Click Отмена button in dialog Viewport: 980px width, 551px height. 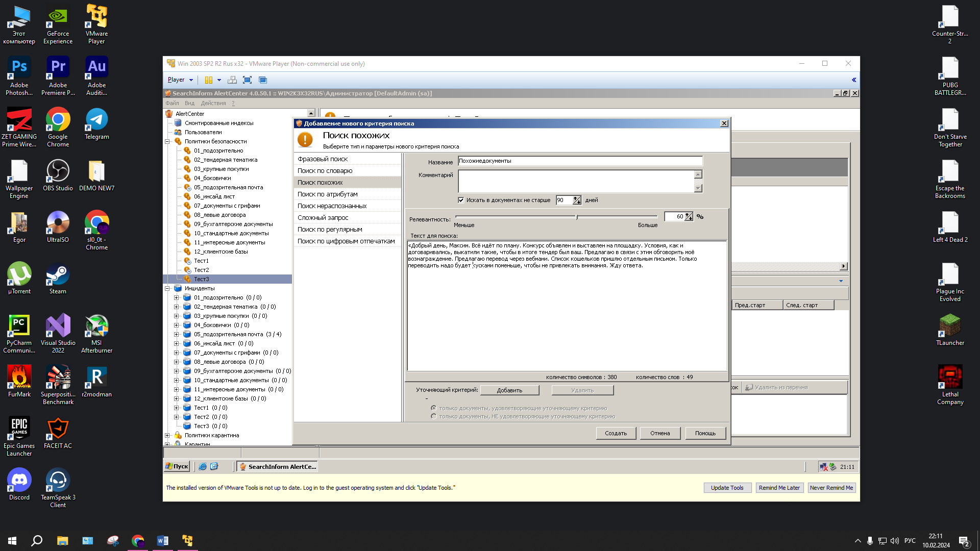pyautogui.click(x=660, y=433)
